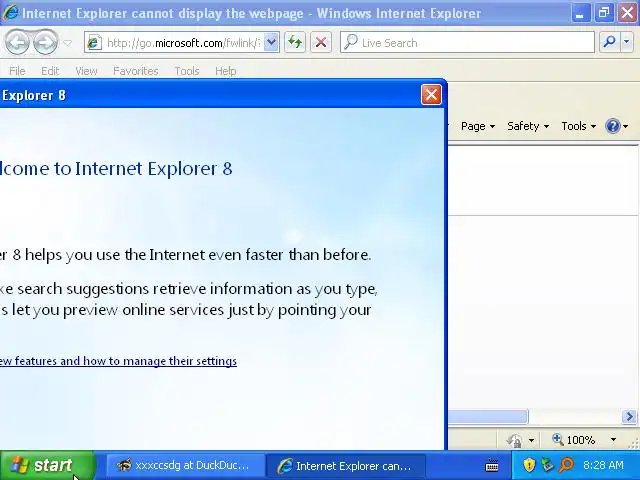The width and height of the screenshot is (640, 480).
Task: Close the Internet Explorer 8 welcome dialog
Action: (x=431, y=95)
